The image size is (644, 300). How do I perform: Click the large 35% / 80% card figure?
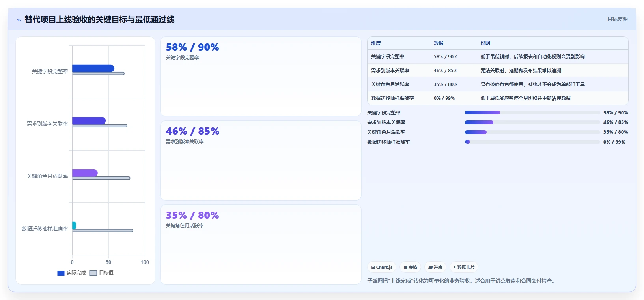pos(192,215)
